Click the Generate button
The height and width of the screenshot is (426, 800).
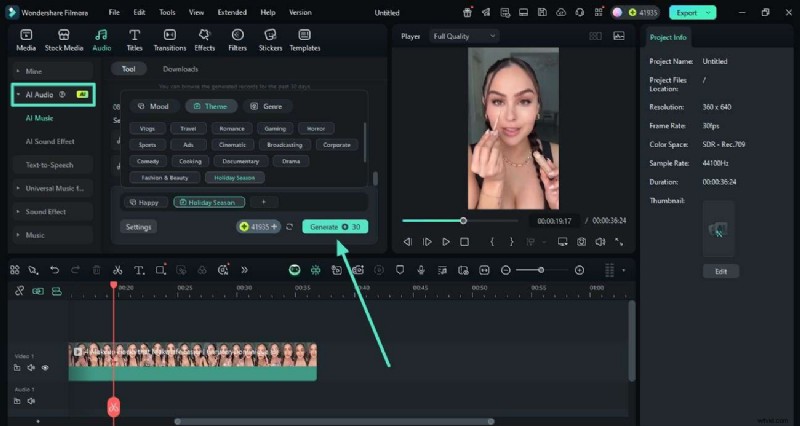click(x=335, y=227)
